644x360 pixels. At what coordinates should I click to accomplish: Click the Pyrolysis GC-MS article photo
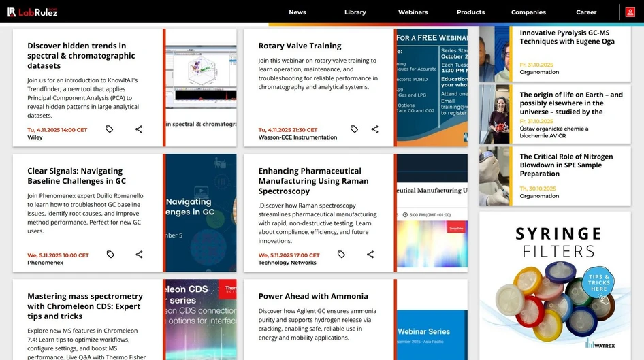[x=494, y=54]
